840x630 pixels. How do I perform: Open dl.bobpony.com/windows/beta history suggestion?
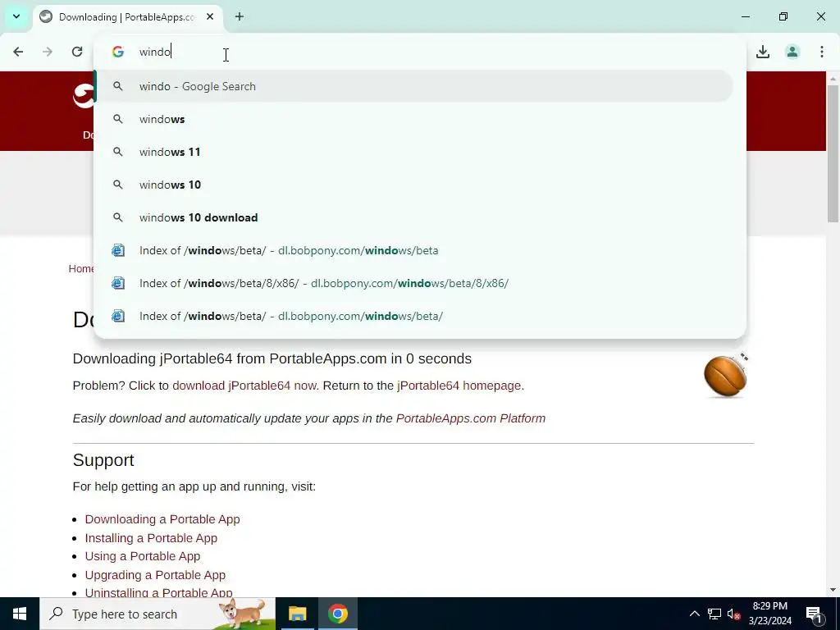(x=413, y=250)
